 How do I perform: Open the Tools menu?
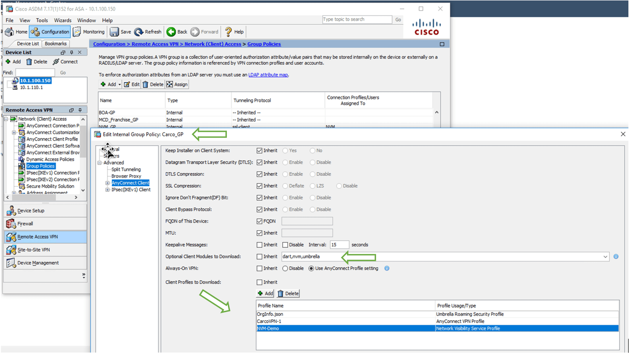click(42, 20)
